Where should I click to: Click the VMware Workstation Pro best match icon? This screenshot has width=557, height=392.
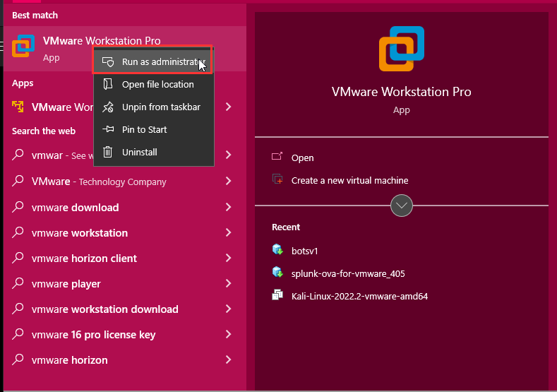[23, 46]
